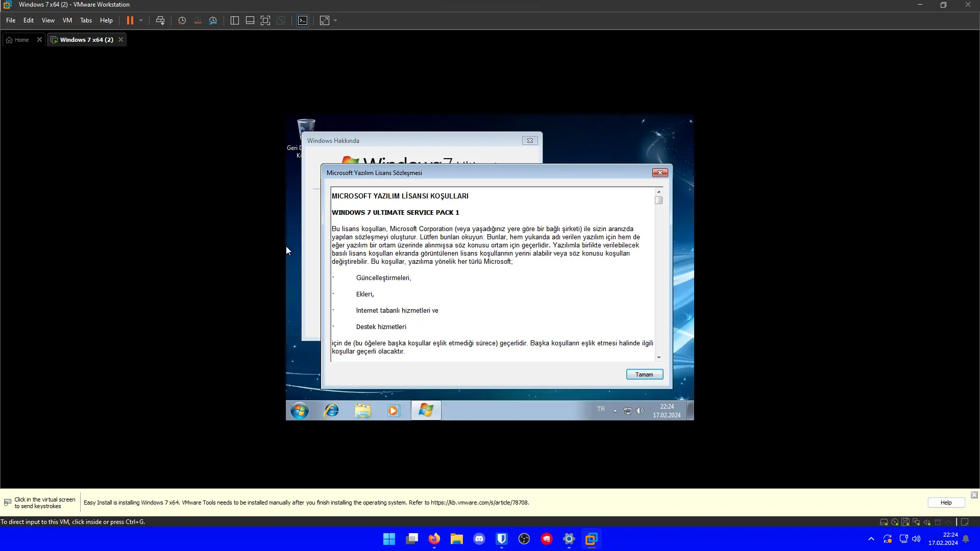Open the File menu
This screenshot has height=551, width=980.
pos(11,20)
